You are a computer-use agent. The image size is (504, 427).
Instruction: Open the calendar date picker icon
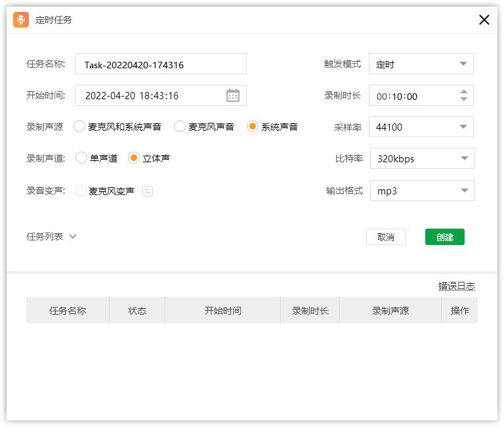pos(233,95)
